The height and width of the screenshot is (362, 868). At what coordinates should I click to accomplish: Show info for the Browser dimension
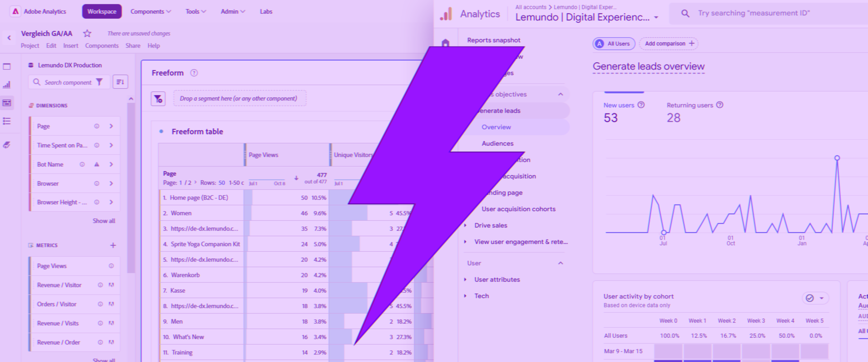(x=97, y=183)
